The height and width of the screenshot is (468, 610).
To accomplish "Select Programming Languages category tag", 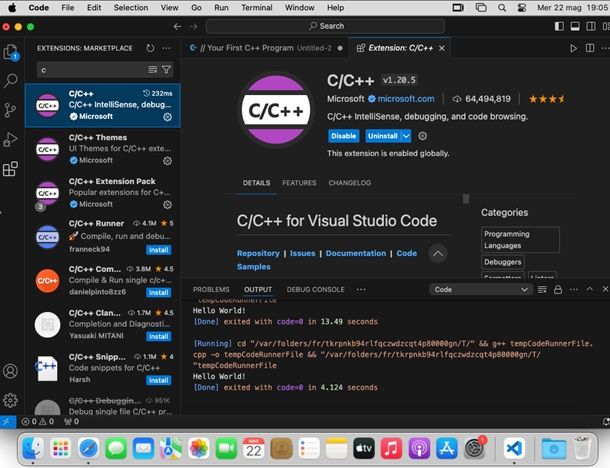I will click(520, 240).
